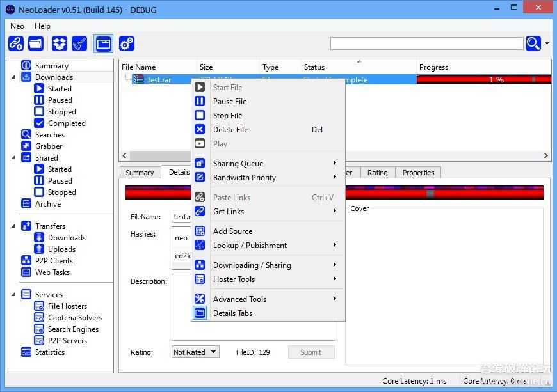The image size is (557, 392).
Task: Open the Statistics section in the sidebar
Action: coord(50,352)
